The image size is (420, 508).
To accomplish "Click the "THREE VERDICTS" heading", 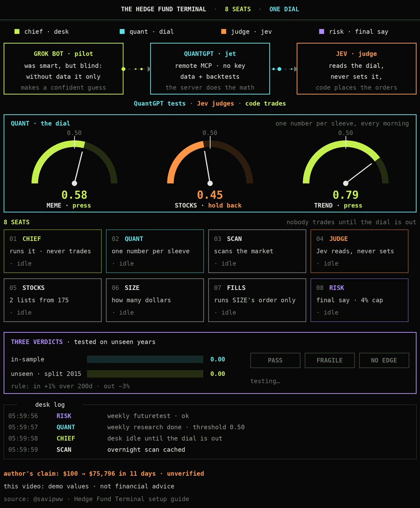I will 37,342.
